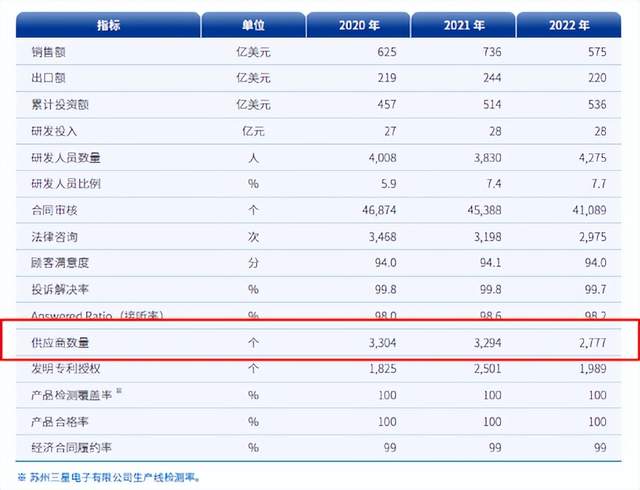Click the 220 export value
This screenshot has width=640, height=490.
point(597,78)
